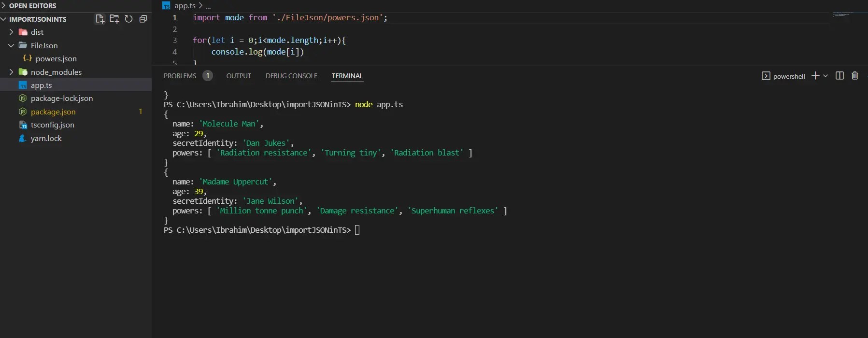Switch to the Output tab
The height and width of the screenshot is (338, 868).
pos(239,76)
